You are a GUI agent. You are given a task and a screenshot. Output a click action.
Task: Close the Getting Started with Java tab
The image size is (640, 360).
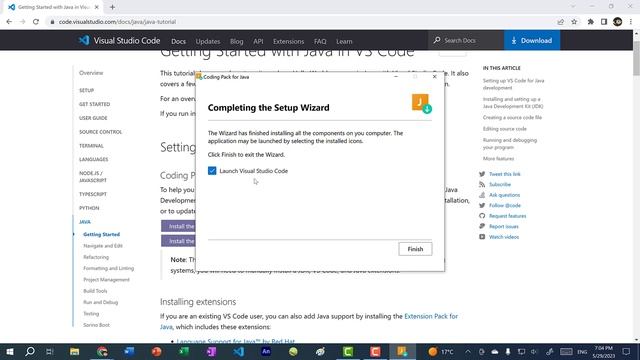[97, 7]
